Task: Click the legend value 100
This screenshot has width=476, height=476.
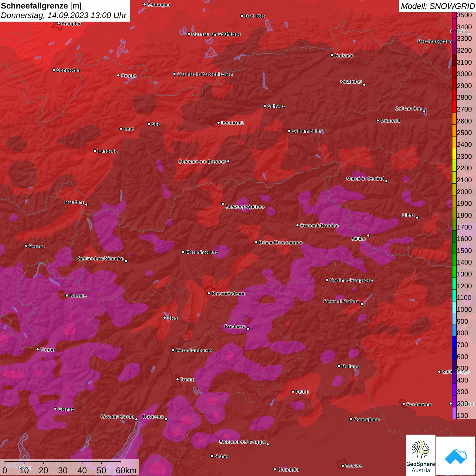Action: point(462,415)
